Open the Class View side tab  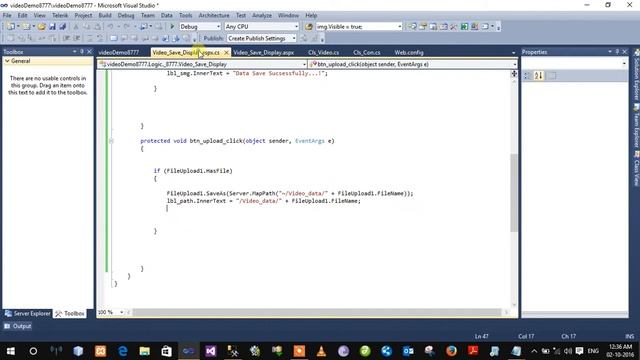coord(636,169)
